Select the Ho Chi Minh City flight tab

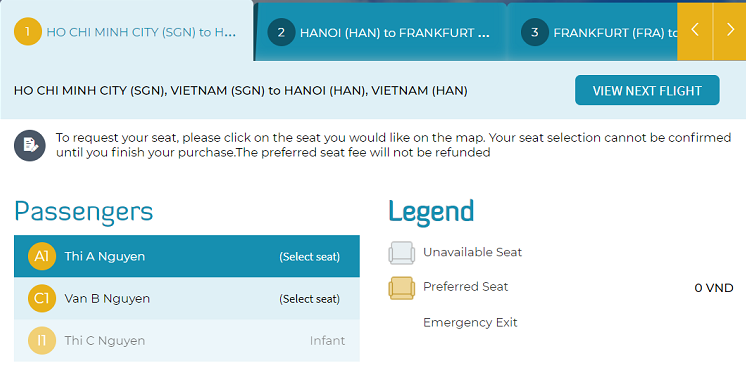(126, 30)
